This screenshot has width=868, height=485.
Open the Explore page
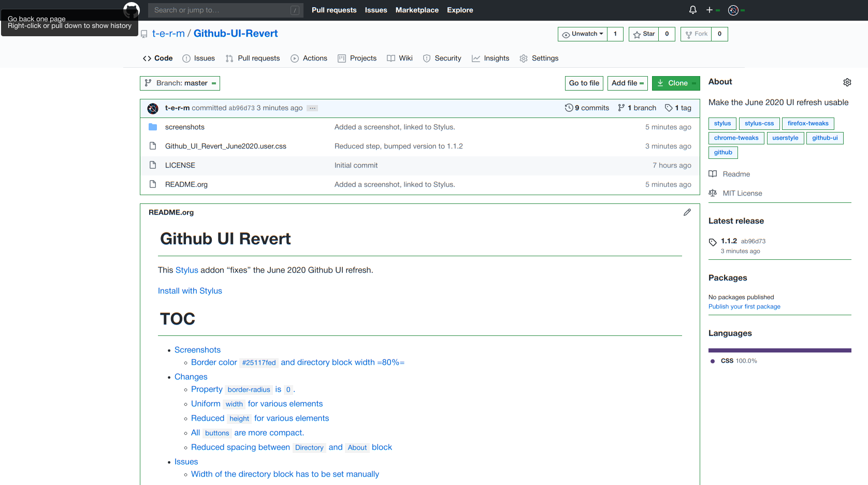(x=460, y=10)
